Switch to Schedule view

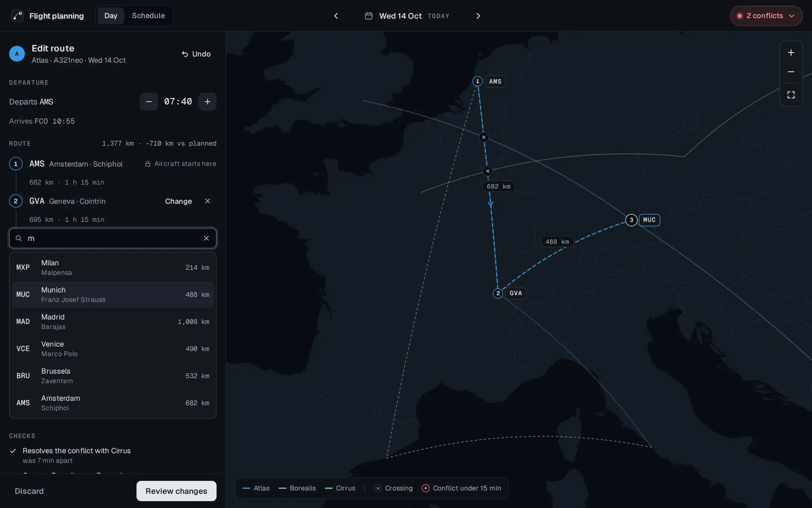click(148, 16)
